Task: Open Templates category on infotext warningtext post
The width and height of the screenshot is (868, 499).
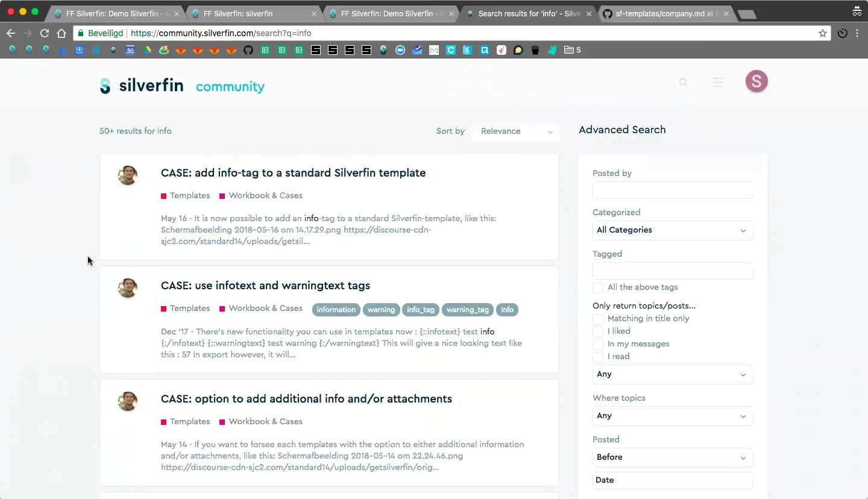Action: [x=186, y=309]
